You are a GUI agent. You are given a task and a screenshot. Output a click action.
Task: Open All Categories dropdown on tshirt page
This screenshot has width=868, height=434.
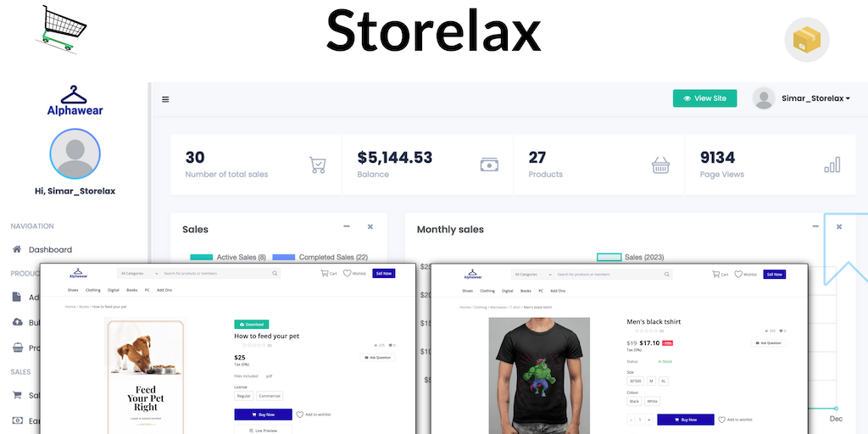pos(532,275)
